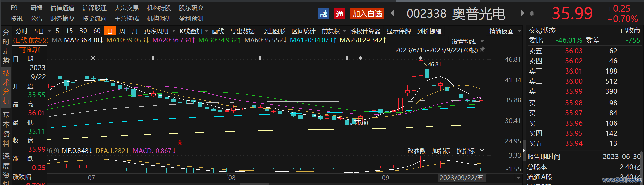
Task: Pin the date range with pushpin icon
Action: [483, 49]
